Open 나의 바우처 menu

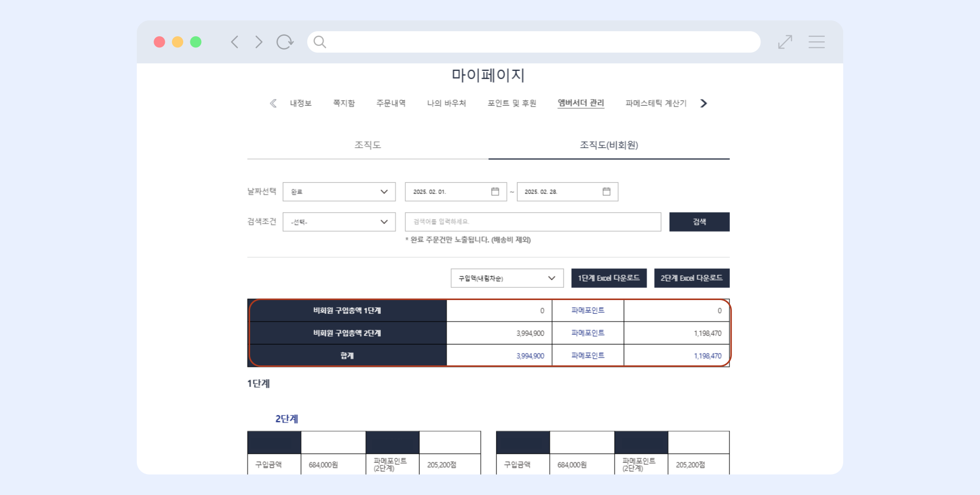[447, 103]
